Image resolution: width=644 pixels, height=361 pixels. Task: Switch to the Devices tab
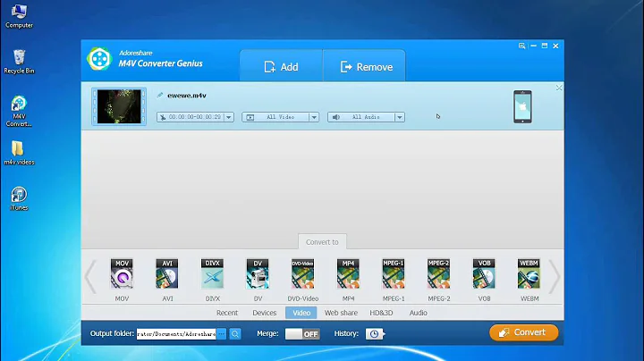(264, 313)
